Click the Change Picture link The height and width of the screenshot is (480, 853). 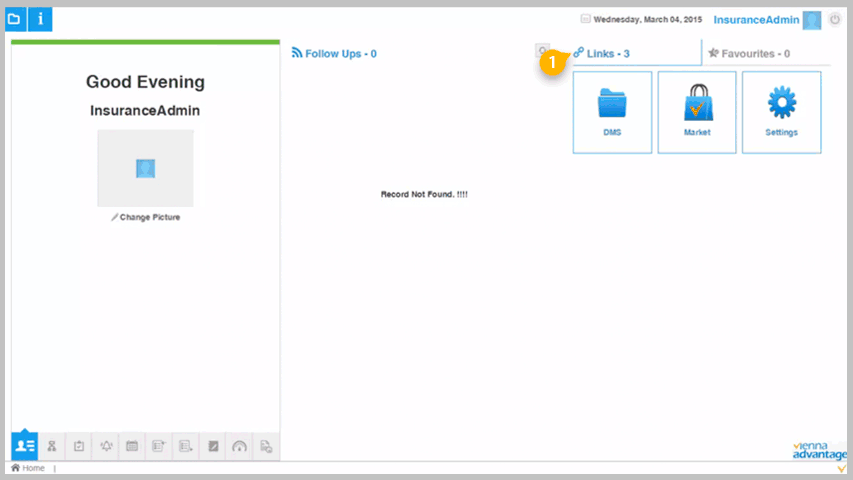[x=145, y=217]
